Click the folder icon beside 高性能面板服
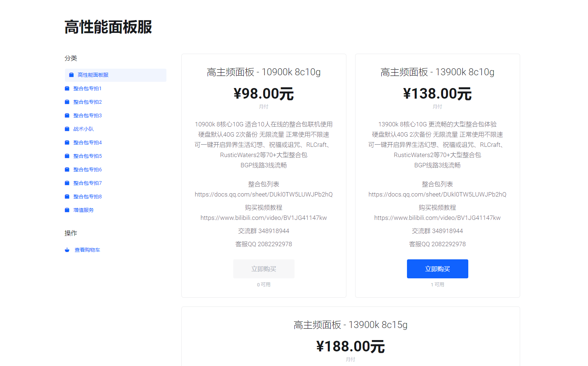 click(72, 75)
